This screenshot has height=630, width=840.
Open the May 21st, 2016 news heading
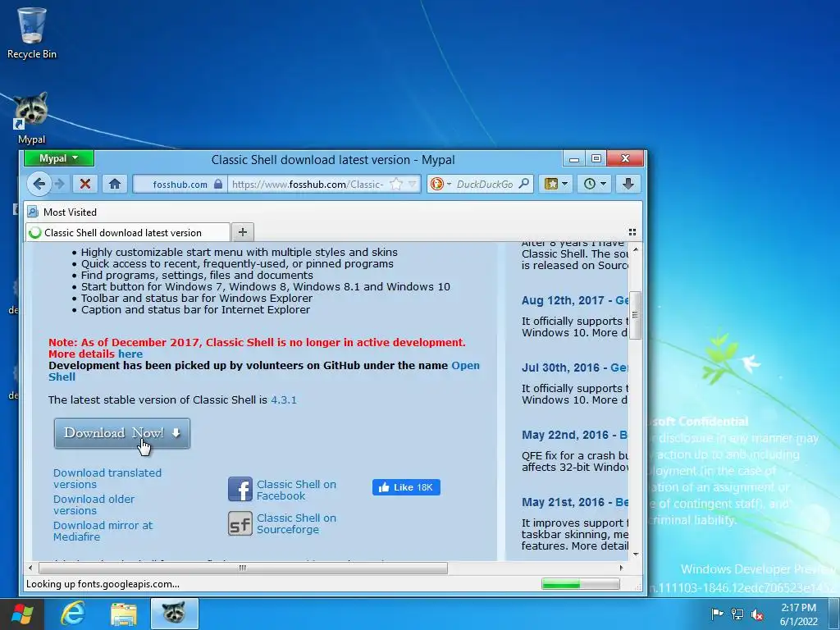[575, 503]
